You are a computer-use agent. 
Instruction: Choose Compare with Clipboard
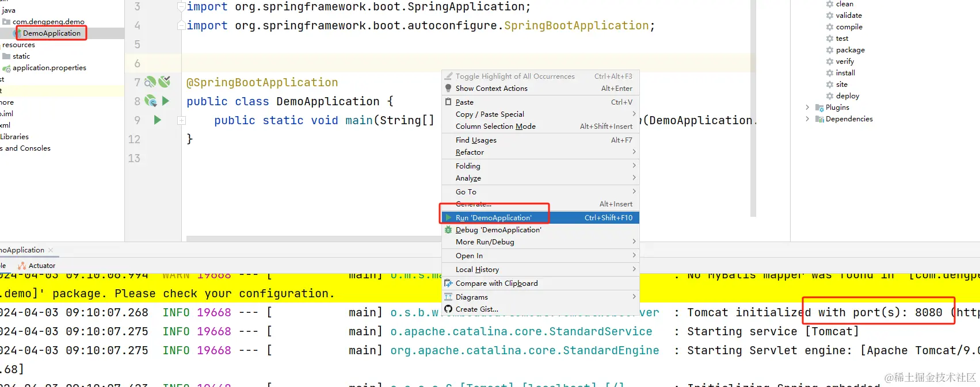(540, 283)
